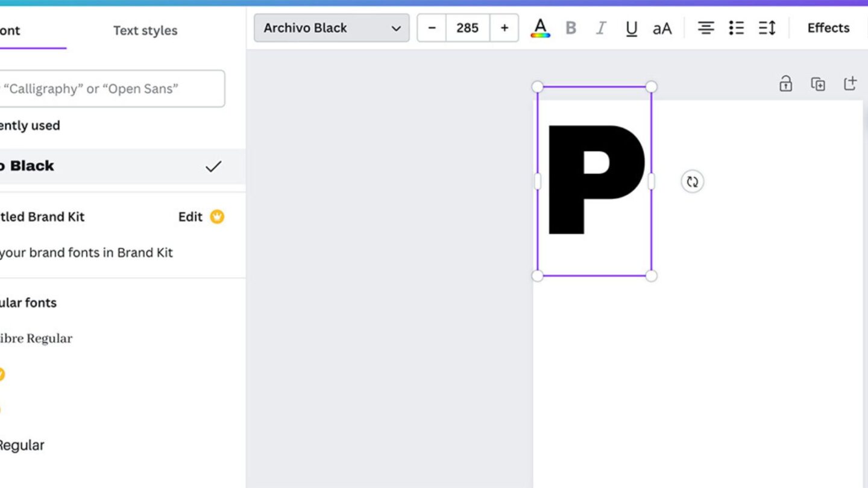
Task: Decrease font size with the minus button
Action: point(432,28)
